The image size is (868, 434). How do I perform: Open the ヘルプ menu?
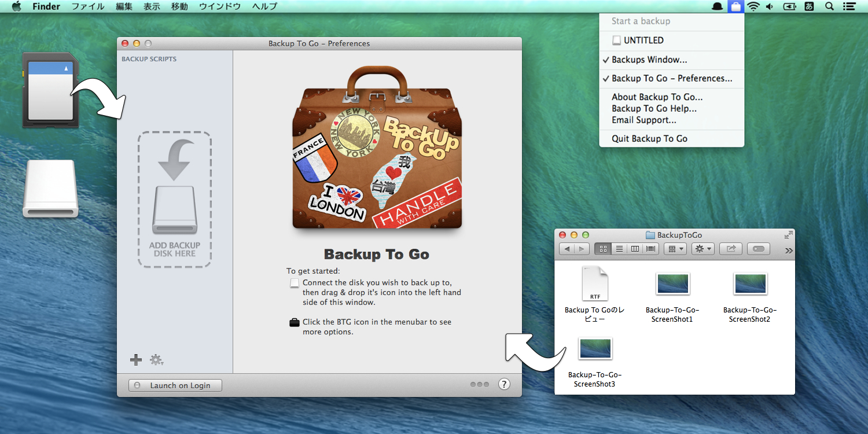[264, 6]
